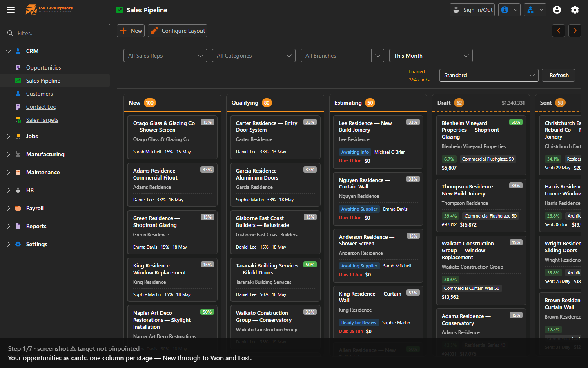Image resolution: width=588 pixels, height=368 pixels.
Task: Open the hamburger menu icon
Action: click(x=11, y=10)
